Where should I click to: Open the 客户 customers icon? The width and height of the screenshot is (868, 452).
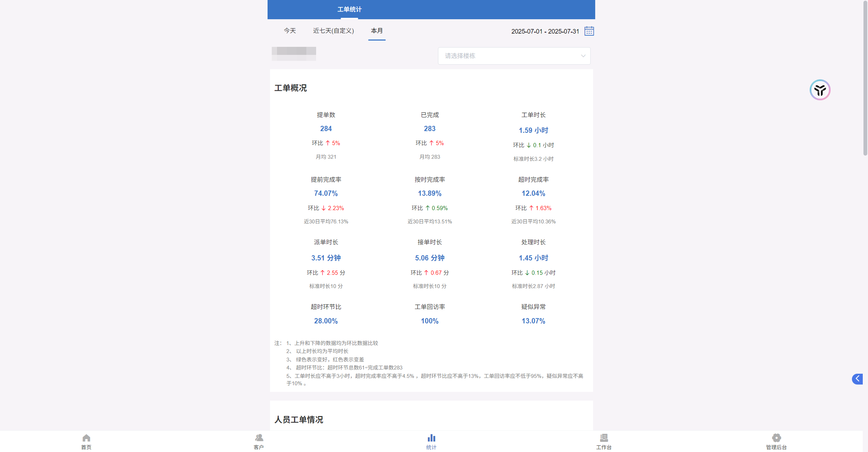point(259,438)
